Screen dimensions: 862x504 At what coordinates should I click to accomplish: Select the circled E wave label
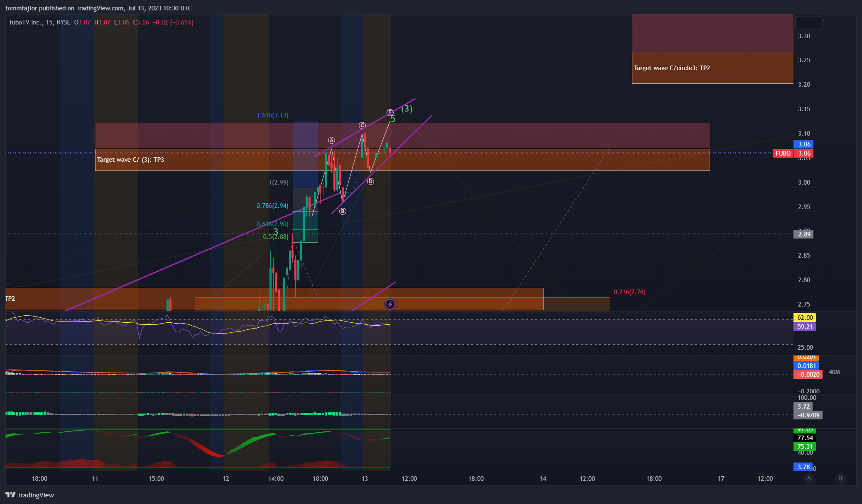[390, 112]
